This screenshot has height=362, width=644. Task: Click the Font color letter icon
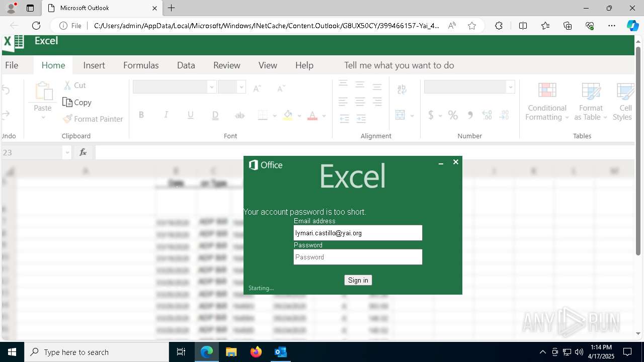pos(312,116)
